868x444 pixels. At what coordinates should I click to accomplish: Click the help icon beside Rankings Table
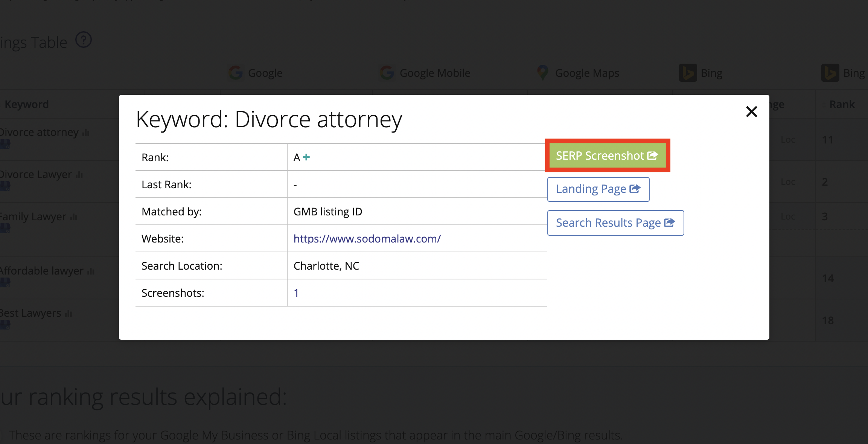(84, 40)
